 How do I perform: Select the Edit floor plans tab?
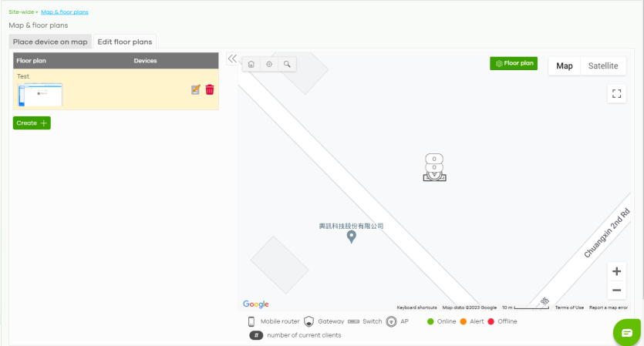point(125,42)
